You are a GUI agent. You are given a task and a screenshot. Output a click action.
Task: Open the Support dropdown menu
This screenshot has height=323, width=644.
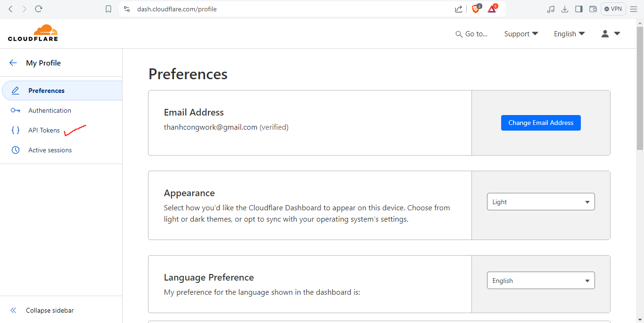point(521,34)
